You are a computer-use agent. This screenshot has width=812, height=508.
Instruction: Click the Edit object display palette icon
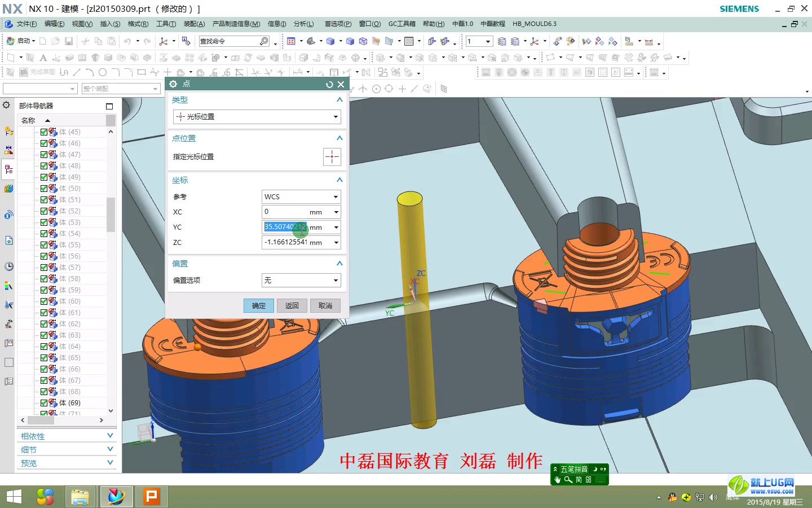pos(570,41)
